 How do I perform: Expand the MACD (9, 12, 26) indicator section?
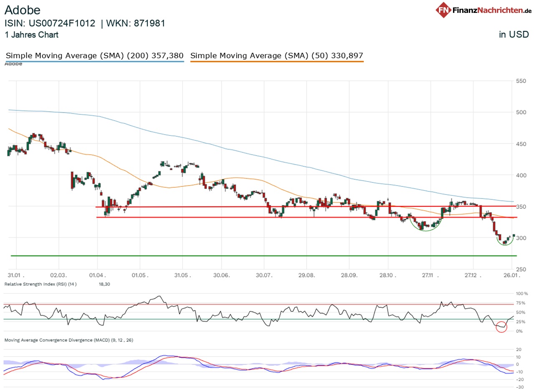pos(69,340)
